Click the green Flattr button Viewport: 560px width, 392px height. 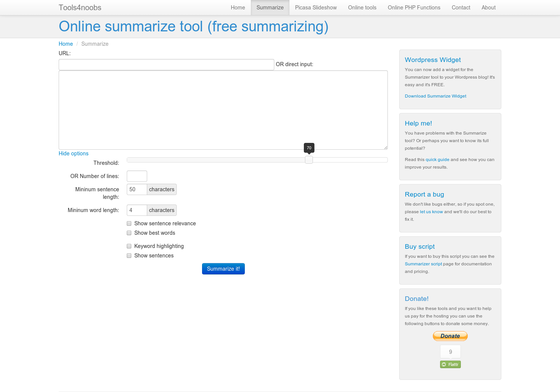(x=450, y=364)
